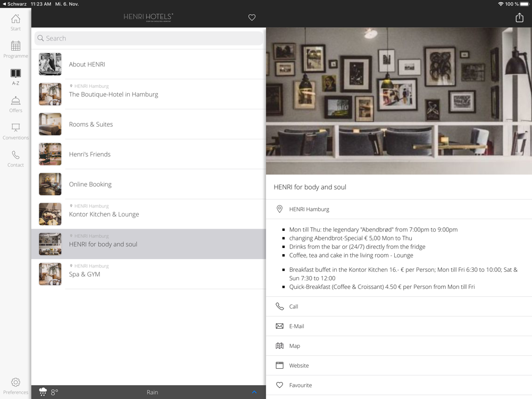
Task: Open The Boutique-Hotel in Hamburg entry
Action: click(148, 94)
